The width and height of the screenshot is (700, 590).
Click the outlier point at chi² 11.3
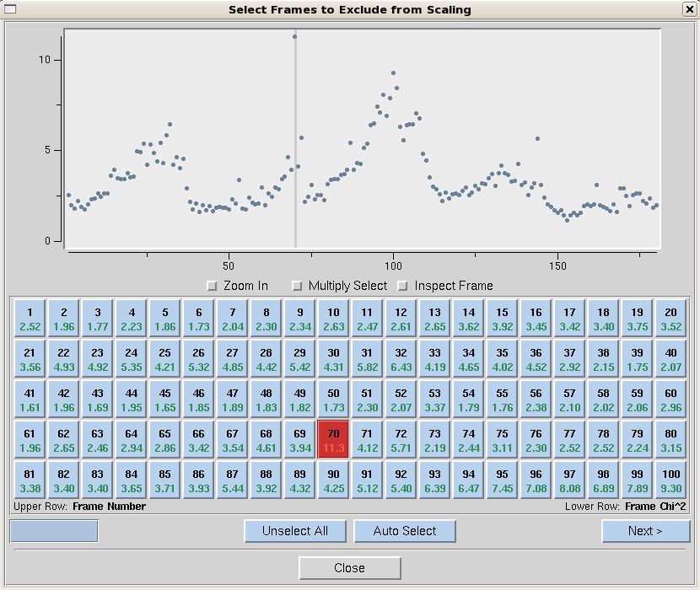click(294, 36)
